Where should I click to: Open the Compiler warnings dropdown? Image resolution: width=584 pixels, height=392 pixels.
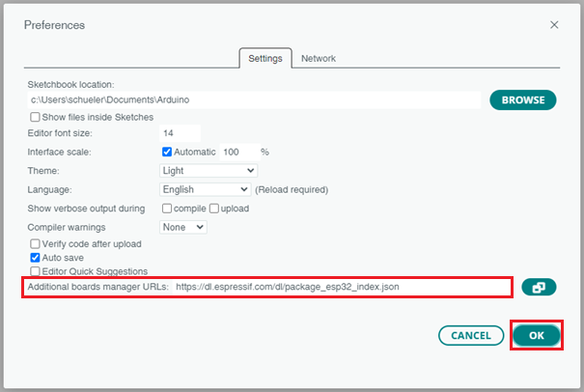pos(183,227)
